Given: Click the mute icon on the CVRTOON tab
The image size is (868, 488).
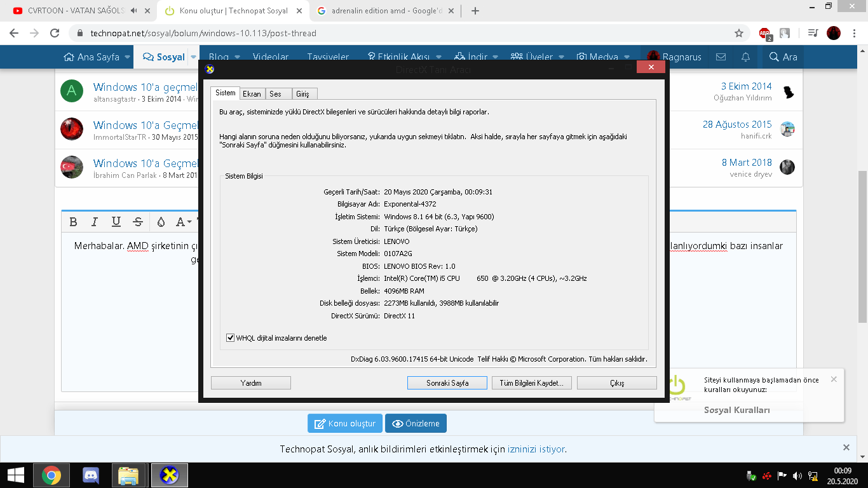Looking at the screenshot, I should click(133, 11).
